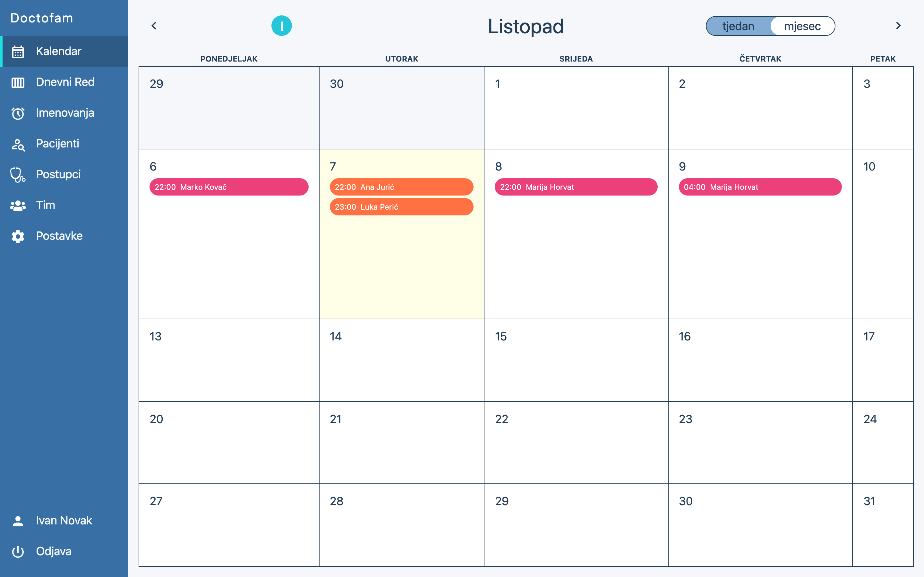Switch calendar view to tjedan
This screenshot has height=577, width=924.
(738, 26)
